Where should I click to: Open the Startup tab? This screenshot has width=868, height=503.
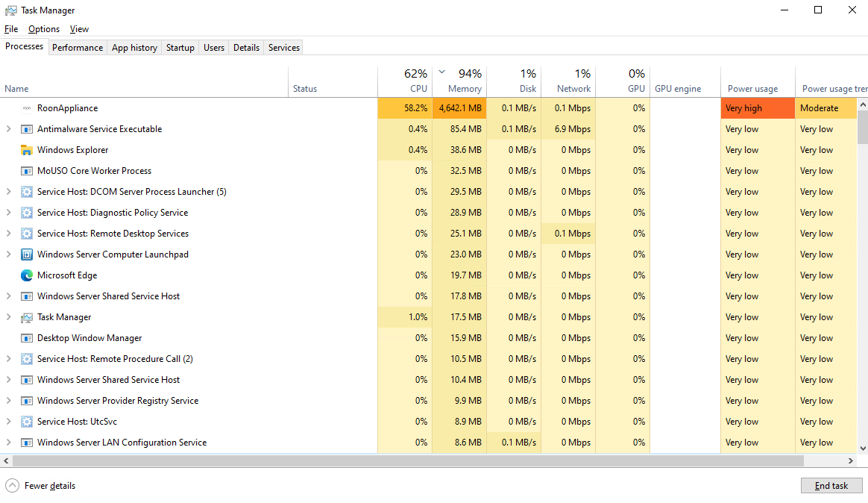point(180,48)
